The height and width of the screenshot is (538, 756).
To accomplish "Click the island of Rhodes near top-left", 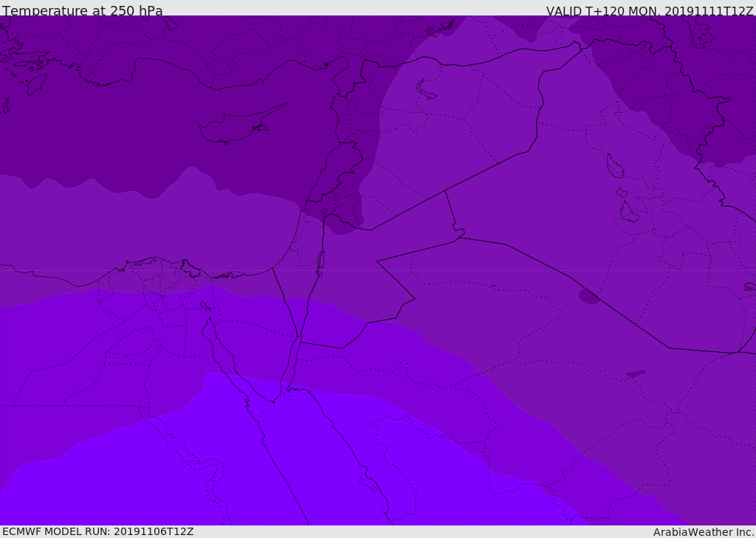I will tap(36, 84).
